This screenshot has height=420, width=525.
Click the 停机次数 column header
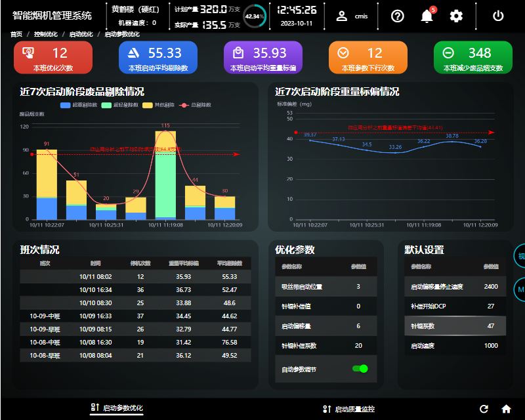(140, 263)
